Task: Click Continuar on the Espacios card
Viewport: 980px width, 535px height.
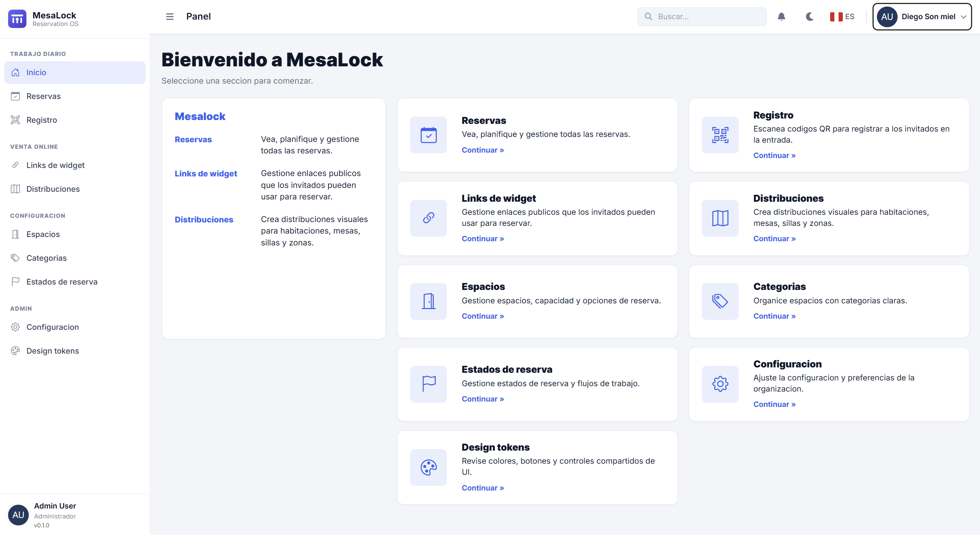Action: [483, 316]
